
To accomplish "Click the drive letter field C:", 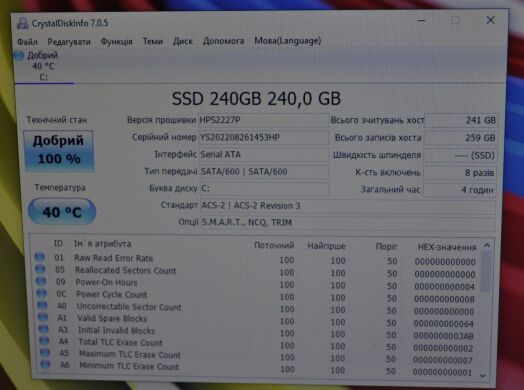I will click(264, 188).
